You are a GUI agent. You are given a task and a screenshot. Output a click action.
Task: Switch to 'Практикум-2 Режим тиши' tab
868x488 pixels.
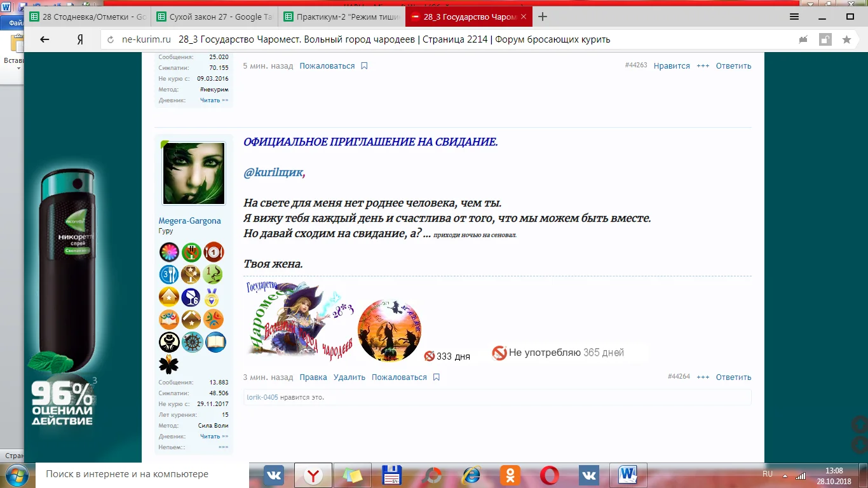pos(342,17)
